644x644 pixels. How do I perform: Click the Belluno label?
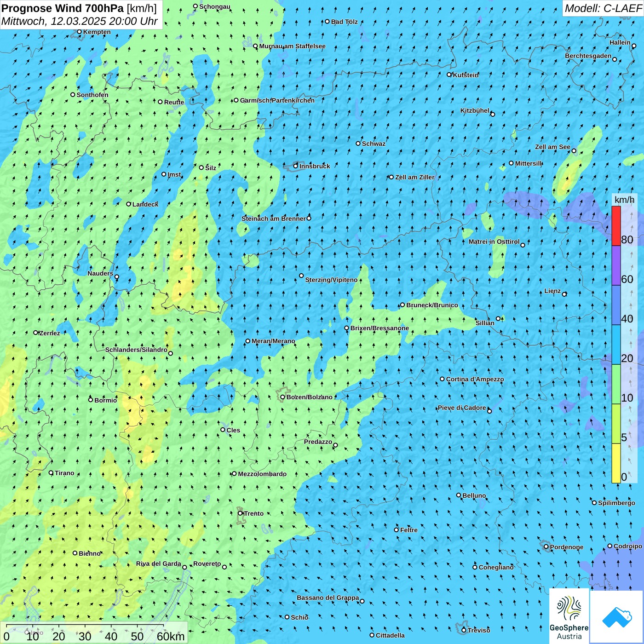coord(474,495)
